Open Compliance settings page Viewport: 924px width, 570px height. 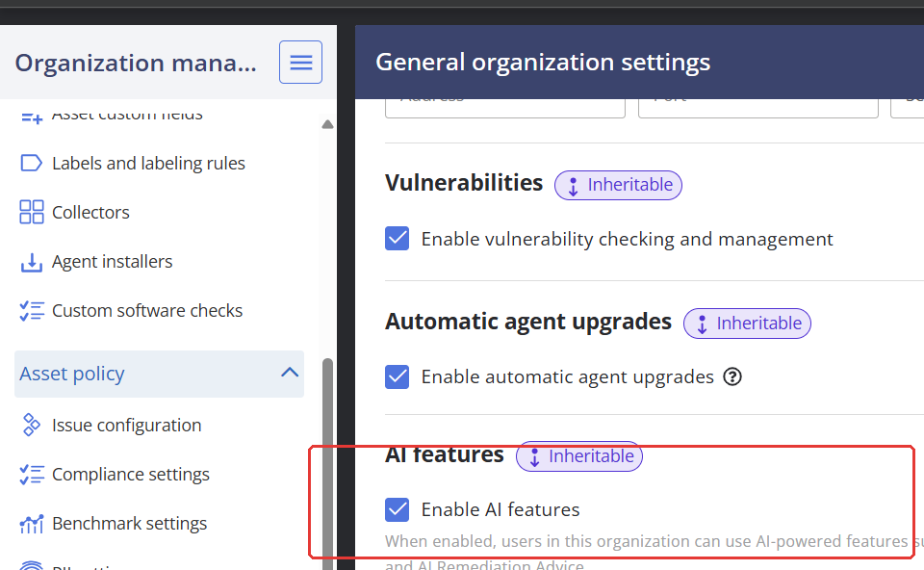pyautogui.click(x=131, y=475)
